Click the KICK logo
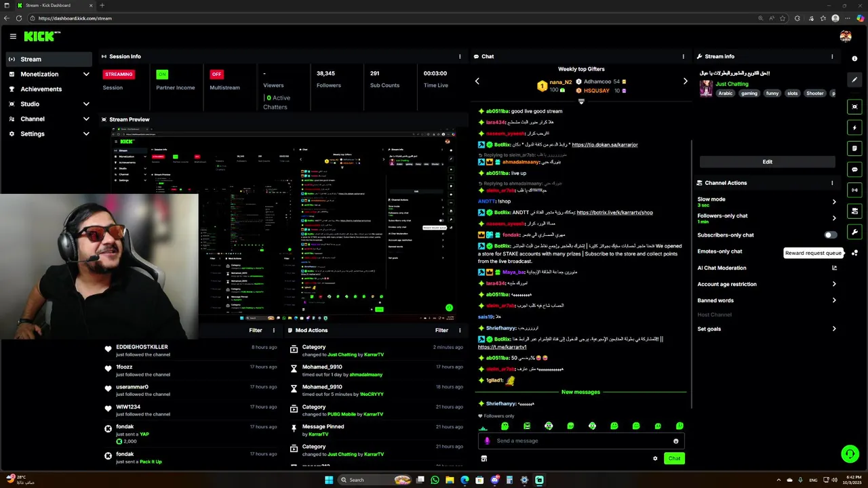 click(42, 36)
